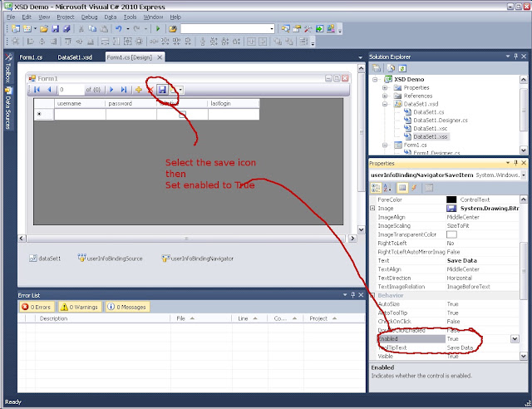Open object selector dropdown in Properties panel
Image resolution: width=532 pixels, height=409 pixels.
524,175
